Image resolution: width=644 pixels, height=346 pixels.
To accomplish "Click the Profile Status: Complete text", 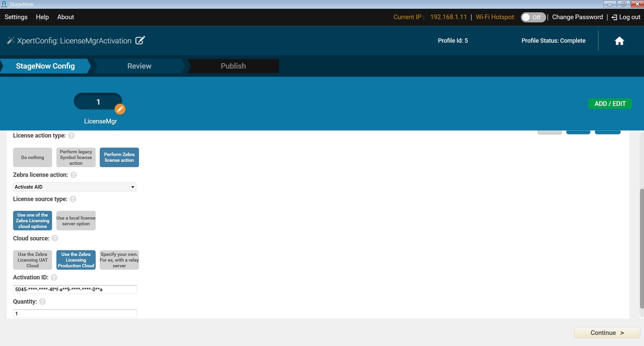I will 553,41.
